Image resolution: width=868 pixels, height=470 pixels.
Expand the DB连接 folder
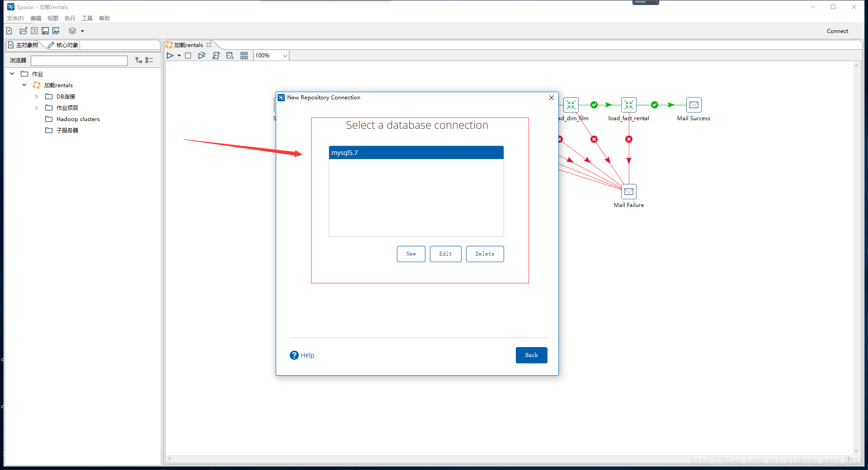pyautogui.click(x=37, y=96)
